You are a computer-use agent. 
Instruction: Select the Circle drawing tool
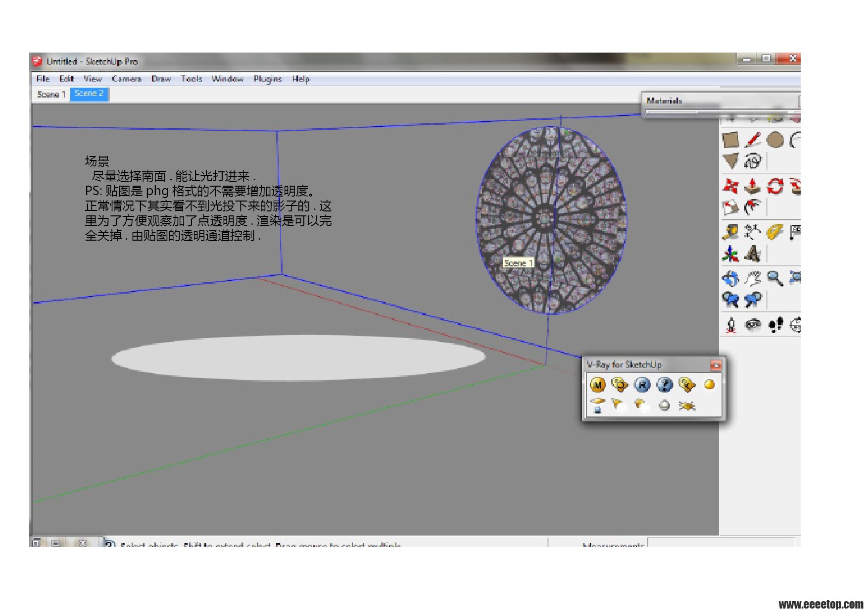click(x=775, y=140)
